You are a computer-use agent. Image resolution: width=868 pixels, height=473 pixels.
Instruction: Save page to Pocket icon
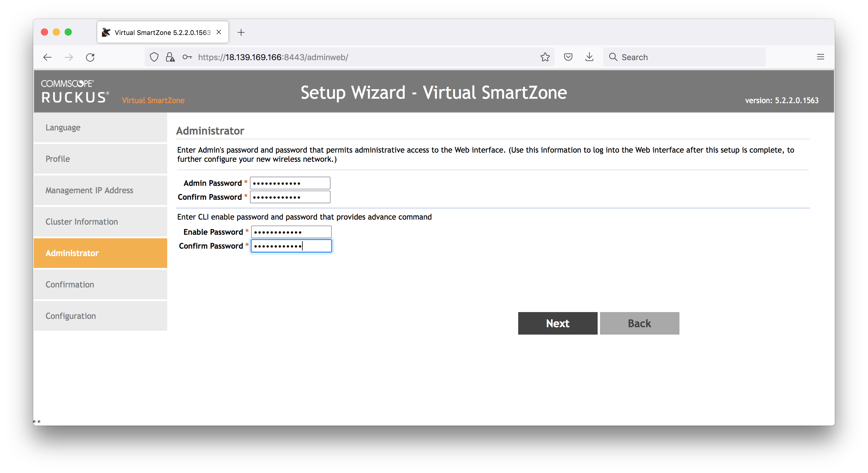[568, 57]
